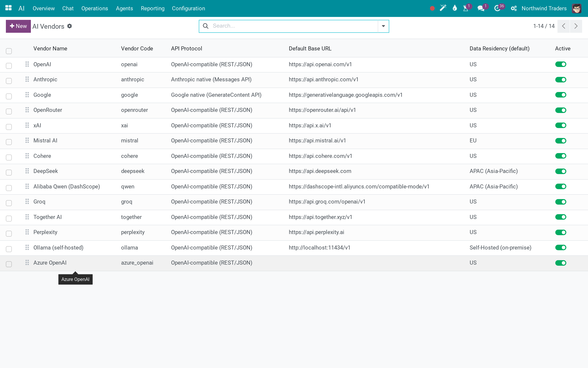Click the drag handle of the Google row
This screenshot has width=588, height=368.
pyautogui.click(x=27, y=95)
